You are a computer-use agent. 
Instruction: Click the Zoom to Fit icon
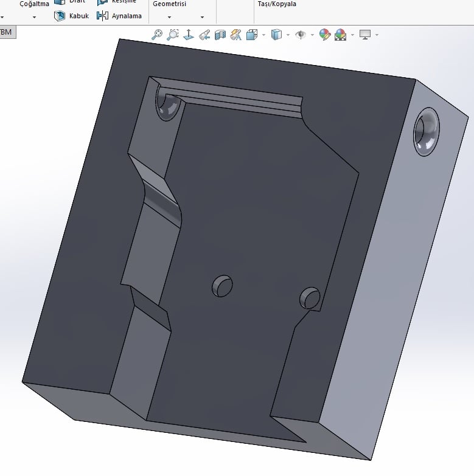pos(157,34)
